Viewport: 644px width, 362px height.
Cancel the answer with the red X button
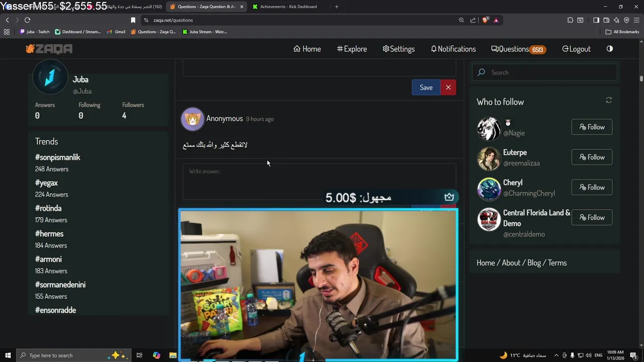(x=448, y=87)
